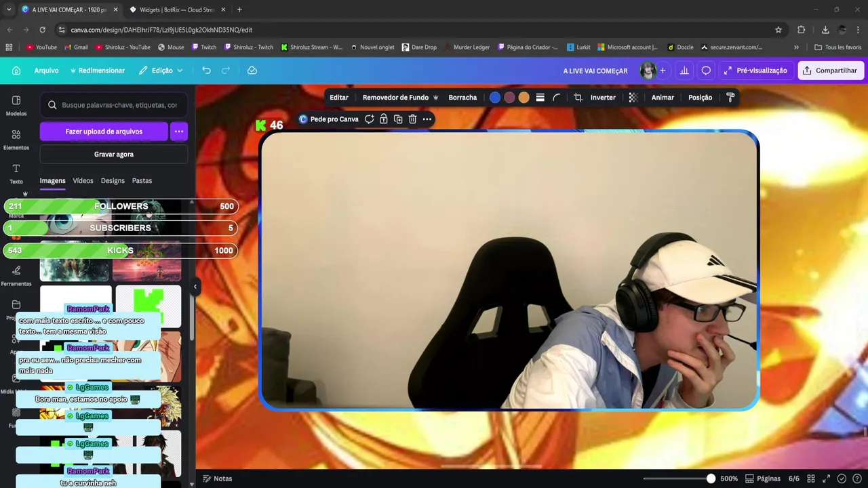Click the refresh-sparkle icon beside Pede pro Canva
This screenshot has height=488, width=868.
(x=369, y=119)
